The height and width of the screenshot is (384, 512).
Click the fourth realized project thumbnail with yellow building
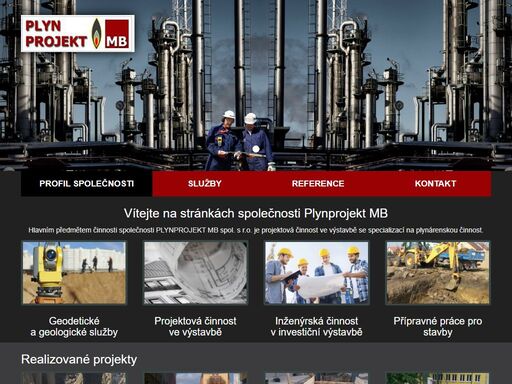click(x=438, y=378)
